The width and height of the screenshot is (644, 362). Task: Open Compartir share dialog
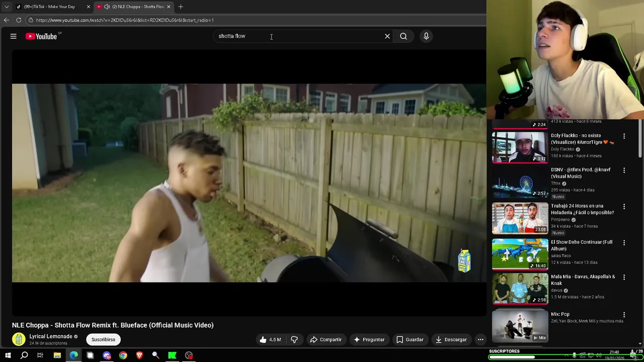coord(326,339)
